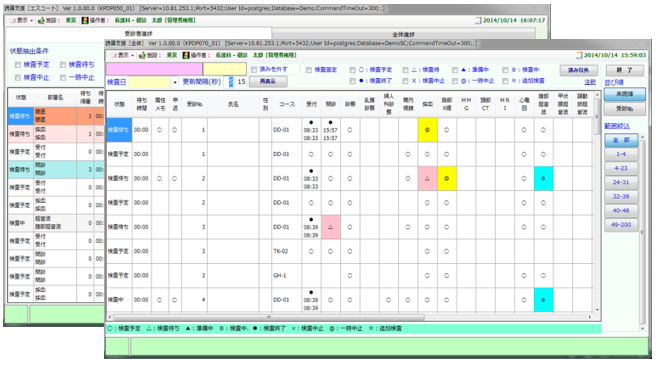Check 検査待ち in エスコート 状態抽出条件

pos(63,65)
